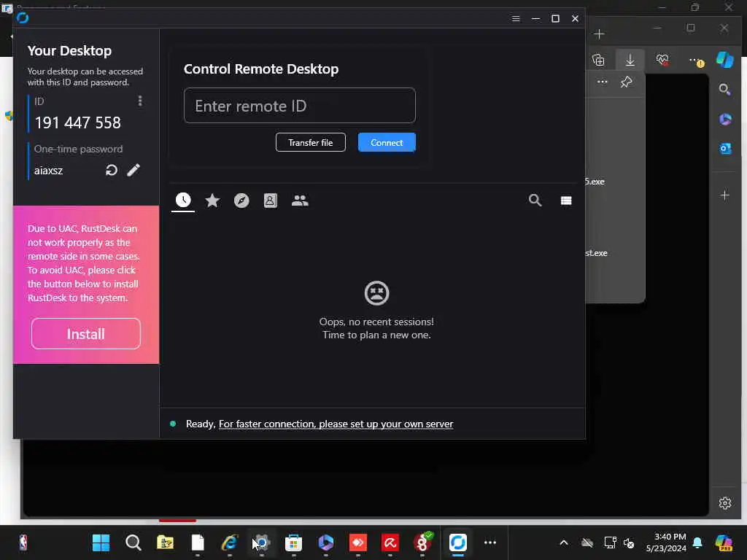747x560 pixels.
Task: Select the Recent sessions clock tab
Action: [183, 201]
